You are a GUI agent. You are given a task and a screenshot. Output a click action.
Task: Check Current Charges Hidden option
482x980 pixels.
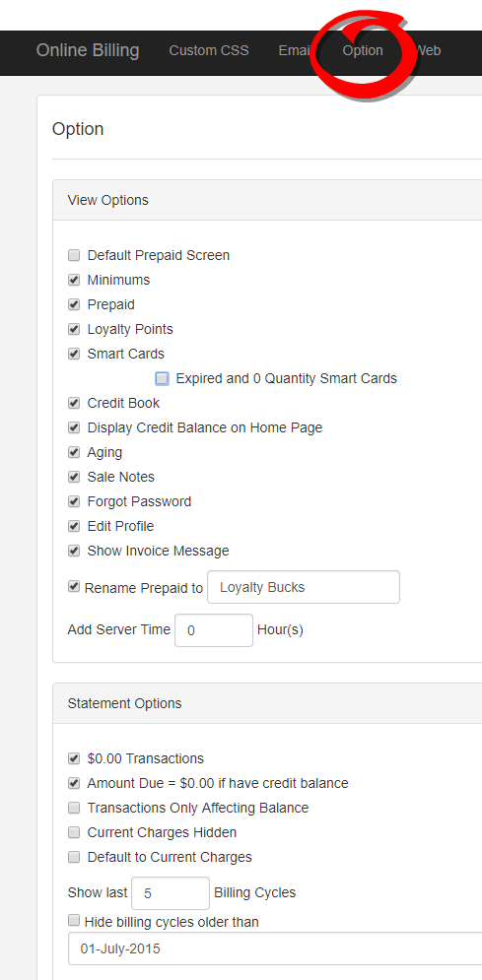[74, 832]
